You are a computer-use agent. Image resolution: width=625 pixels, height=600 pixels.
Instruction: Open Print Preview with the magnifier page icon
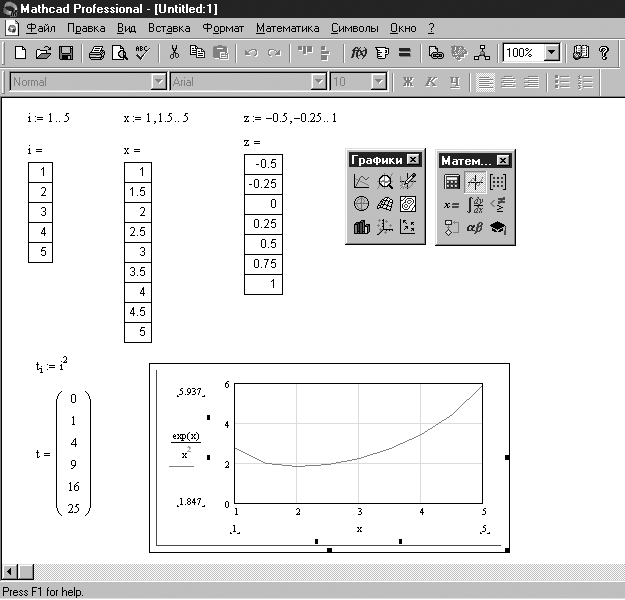(120, 53)
